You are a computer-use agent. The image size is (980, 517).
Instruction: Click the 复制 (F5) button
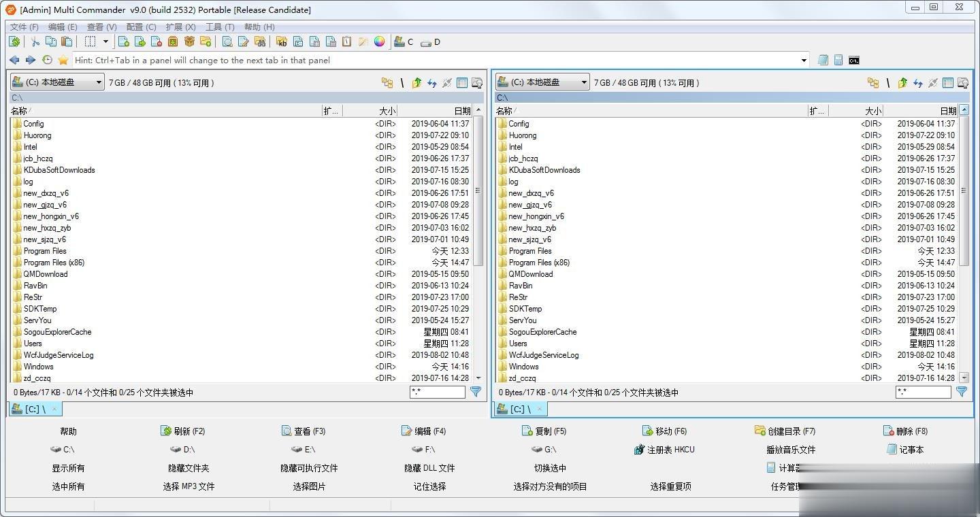click(544, 431)
